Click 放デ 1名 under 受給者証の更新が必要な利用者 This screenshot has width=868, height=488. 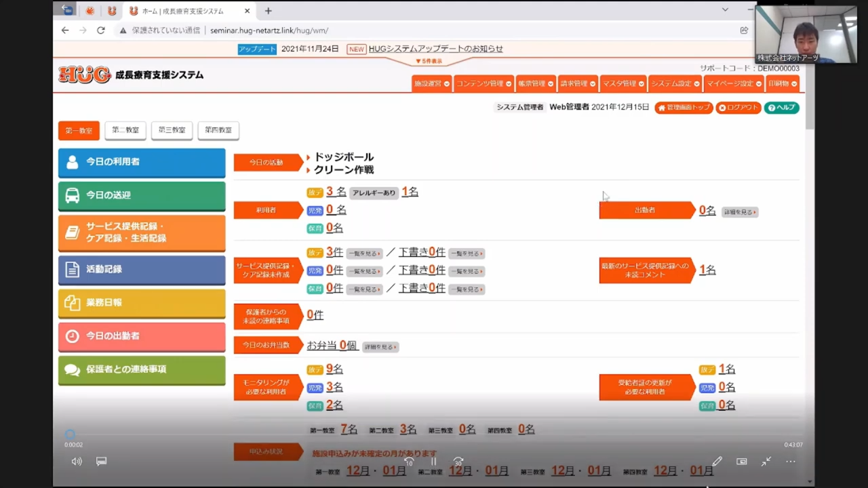click(x=727, y=369)
